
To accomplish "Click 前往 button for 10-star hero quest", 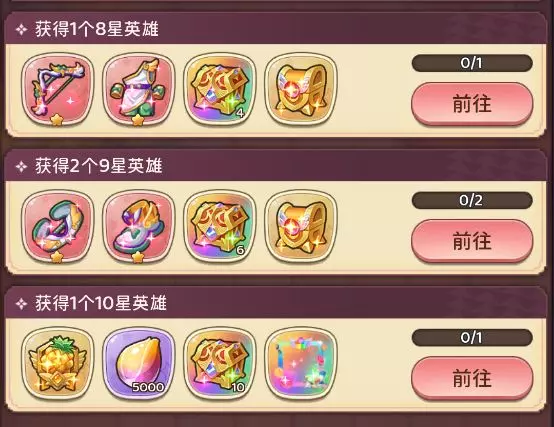I will click(472, 378).
